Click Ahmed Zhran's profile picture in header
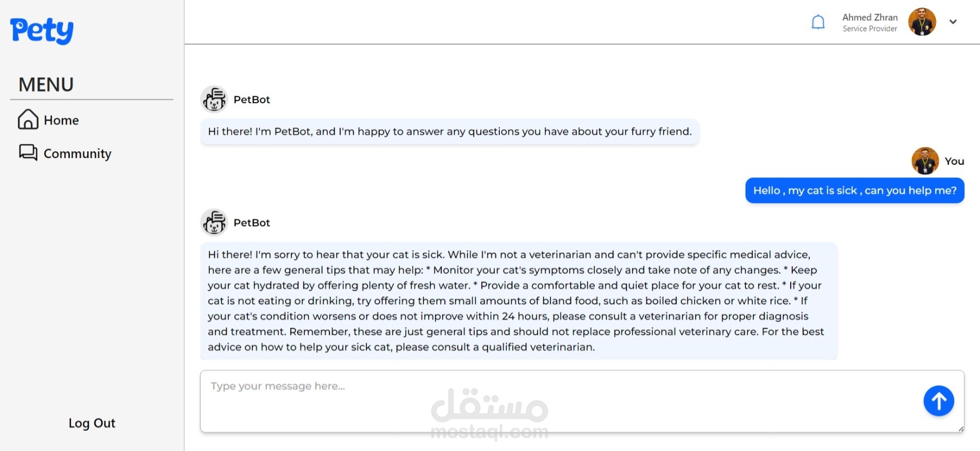 922,22
